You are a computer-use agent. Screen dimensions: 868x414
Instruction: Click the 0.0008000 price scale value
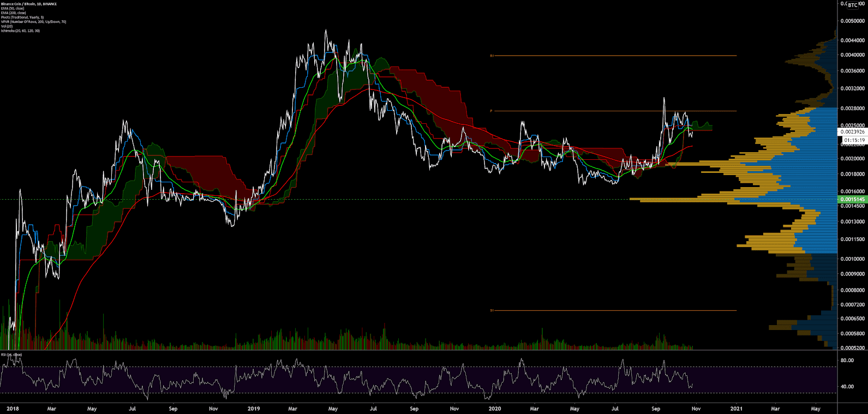853,290
